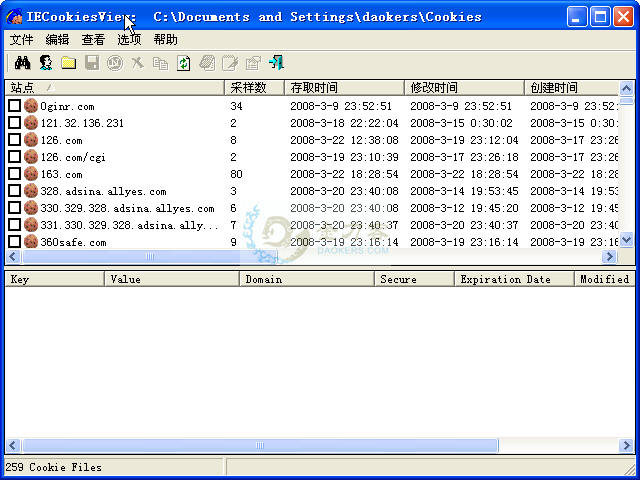Click the upper list's scroll up arrow

(x=627, y=88)
